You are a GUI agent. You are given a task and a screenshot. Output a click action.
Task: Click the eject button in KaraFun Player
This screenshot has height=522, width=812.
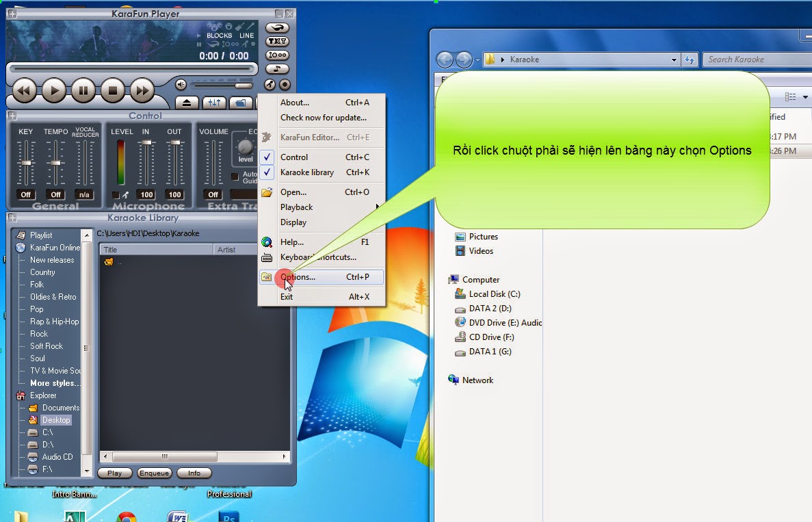[x=187, y=103]
